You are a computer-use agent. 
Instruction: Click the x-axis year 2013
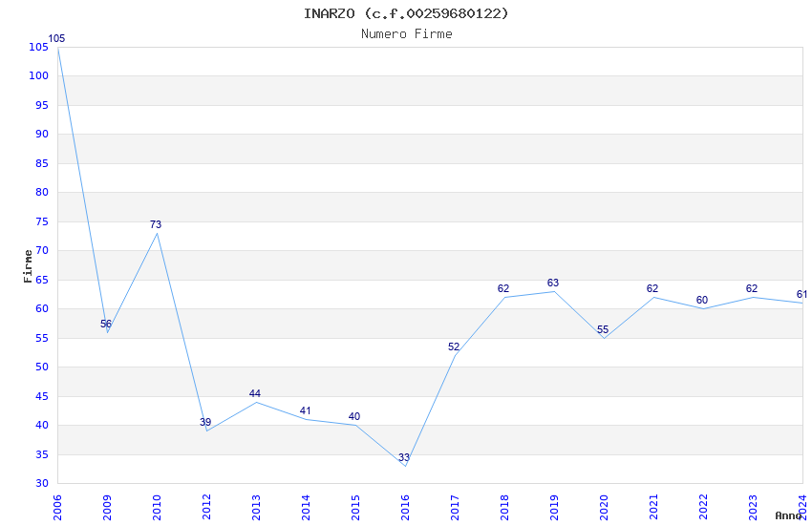(x=256, y=508)
